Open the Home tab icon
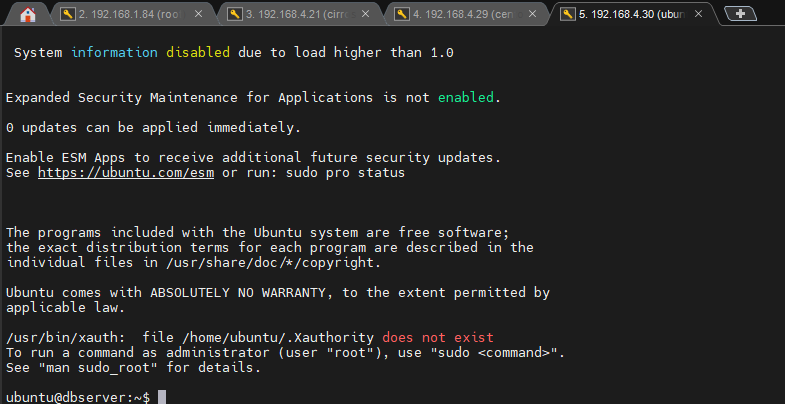Image resolution: width=785 pixels, height=404 pixels. (28, 15)
